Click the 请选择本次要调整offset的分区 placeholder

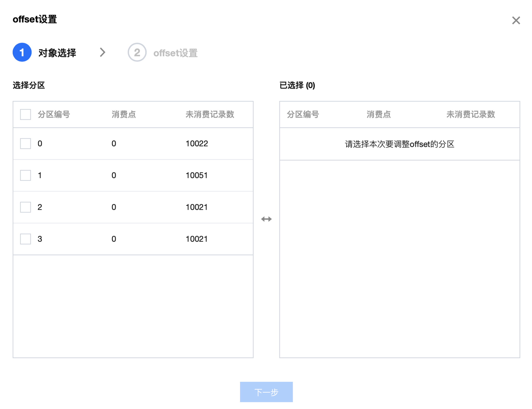click(399, 144)
